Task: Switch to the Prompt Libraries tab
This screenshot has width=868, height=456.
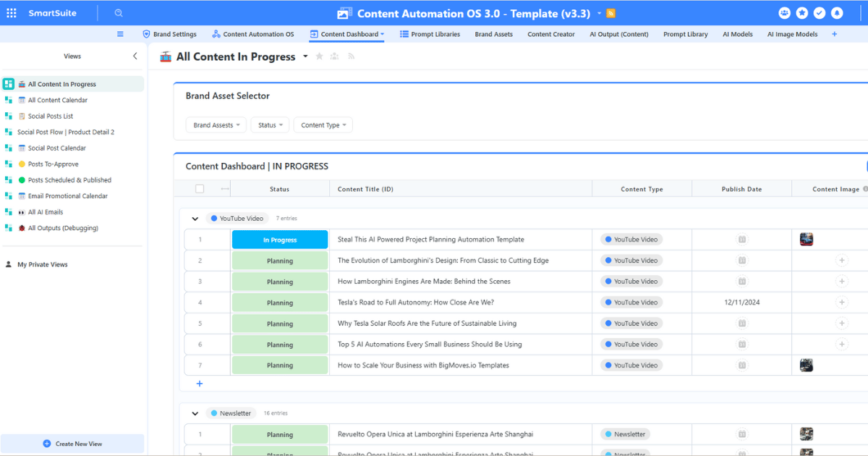Action: coord(430,34)
